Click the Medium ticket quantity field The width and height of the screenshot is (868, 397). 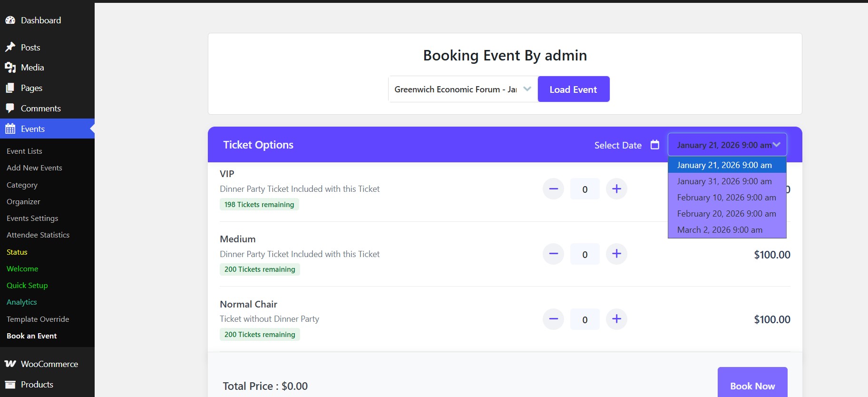click(585, 255)
